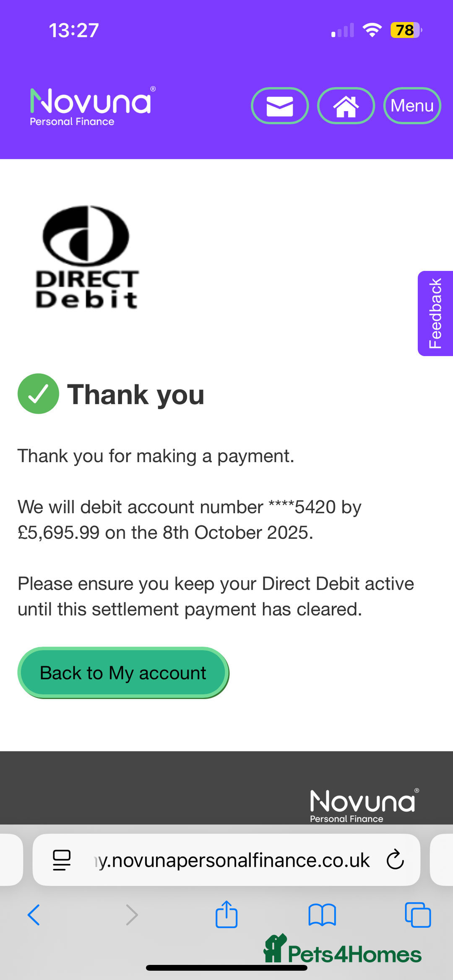Screen dimensions: 453x980
Task: Tap the battery indicator in status bar
Action: point(405,30)
